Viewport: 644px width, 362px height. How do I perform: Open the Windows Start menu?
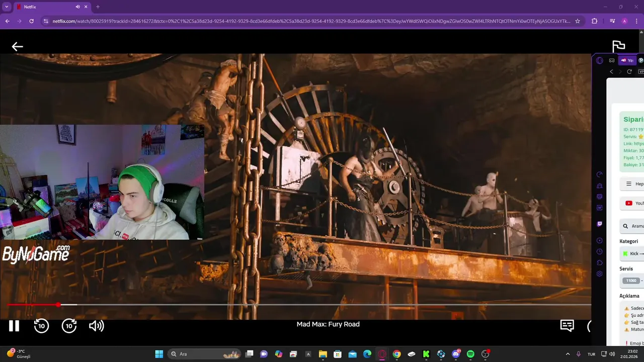pyautogui.click(x=159, y=354)
